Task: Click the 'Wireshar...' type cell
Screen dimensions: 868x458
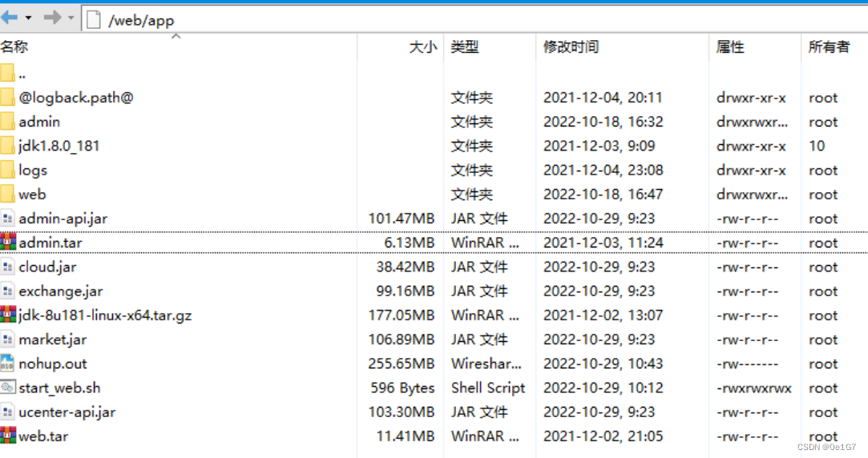Action: pos(486,364)
